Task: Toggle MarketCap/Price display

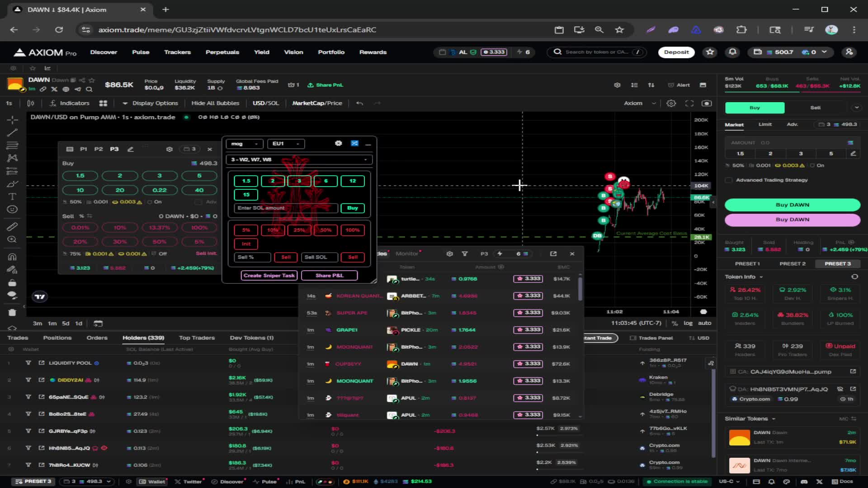Action: [317, 103]
